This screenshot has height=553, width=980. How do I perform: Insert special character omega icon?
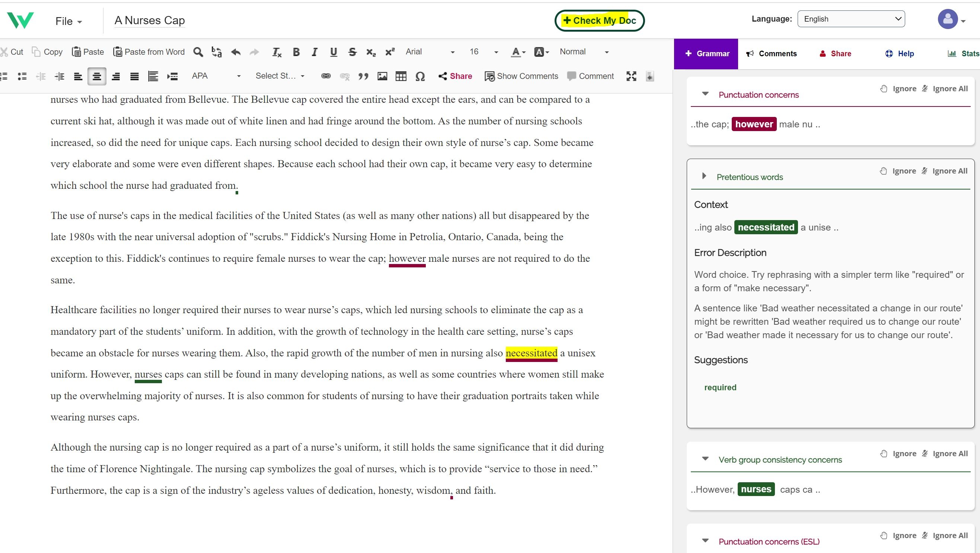[x=420, y=76]
